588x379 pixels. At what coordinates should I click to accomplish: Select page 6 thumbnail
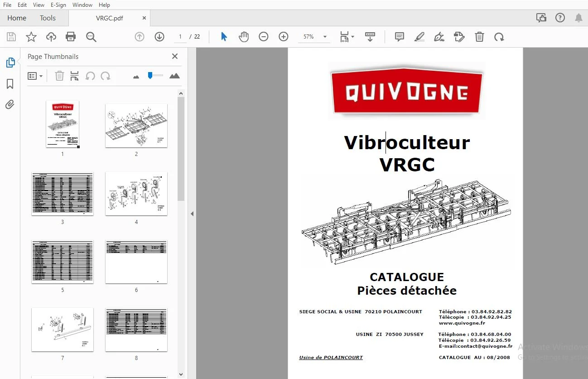tap(136, 262)
